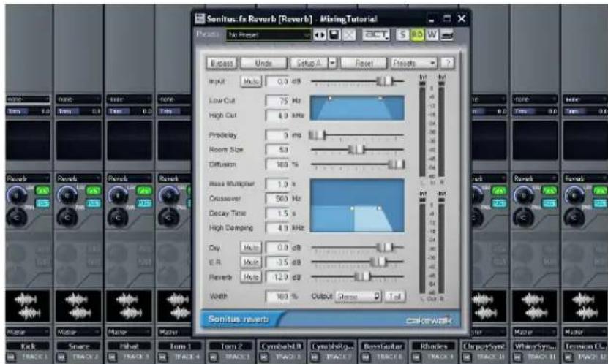This screenshot has width=608, height=364.
Task: Select the Snare track name
Action: coord(79,346)
